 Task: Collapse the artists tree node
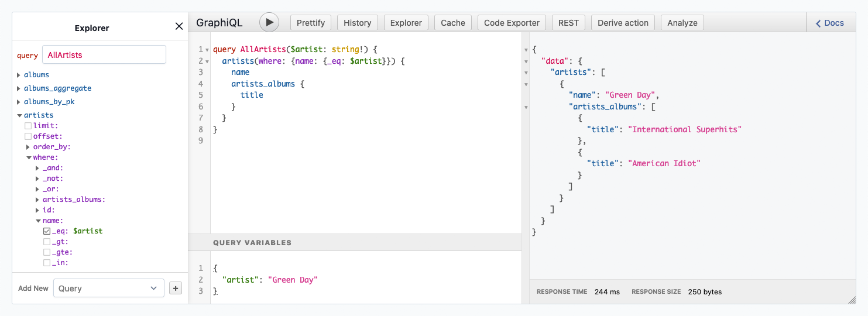click(19, 115)
